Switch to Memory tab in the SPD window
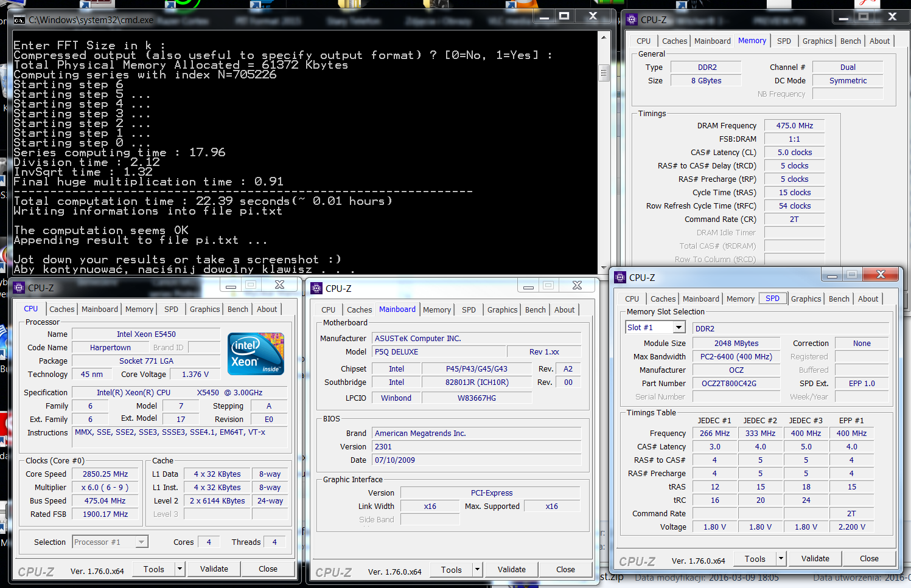Screen dimensions: 911x588 pos(740,299)
